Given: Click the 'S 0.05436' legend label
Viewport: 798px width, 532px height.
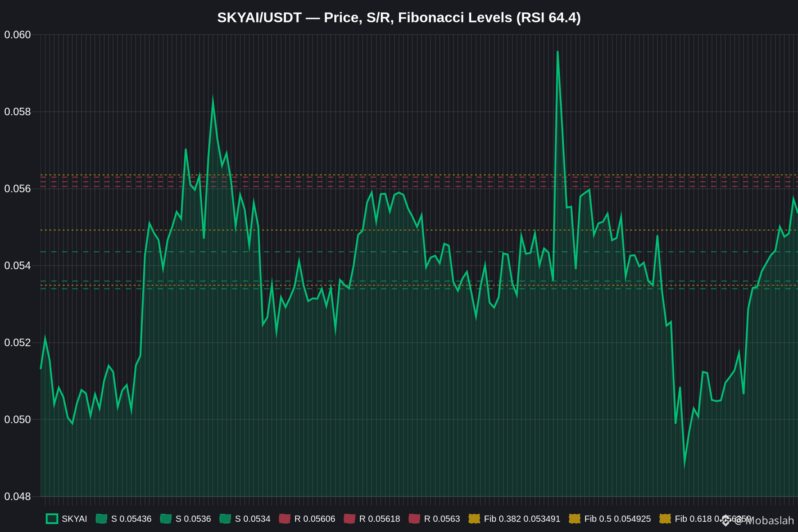Looking at the screenshot, I should (x=131, y=519).
